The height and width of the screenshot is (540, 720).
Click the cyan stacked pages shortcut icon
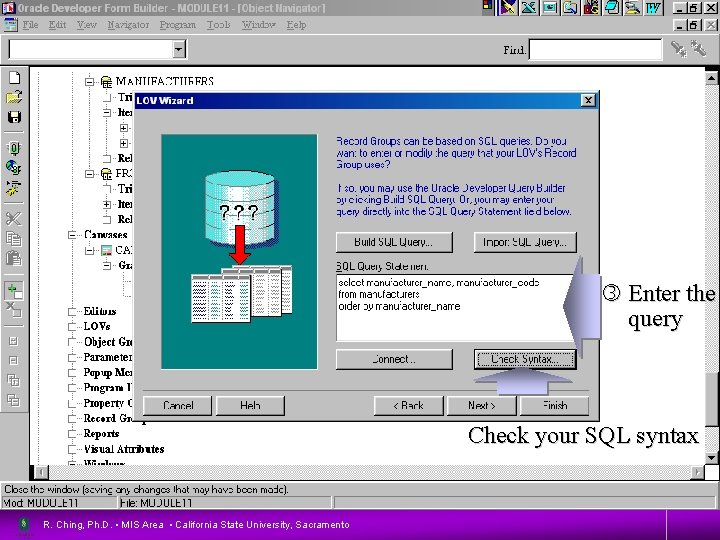tap(612, 8)
